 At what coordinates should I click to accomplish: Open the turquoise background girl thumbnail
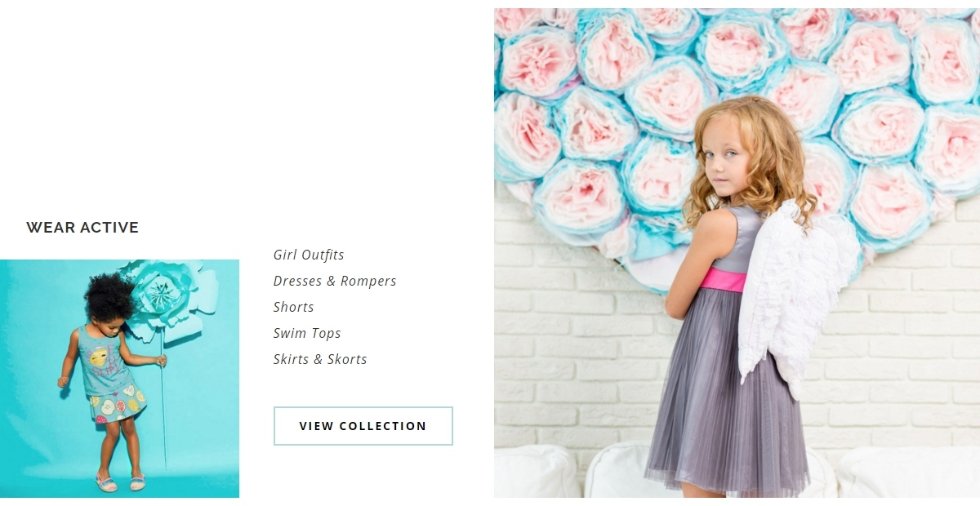tap(119, 379)
